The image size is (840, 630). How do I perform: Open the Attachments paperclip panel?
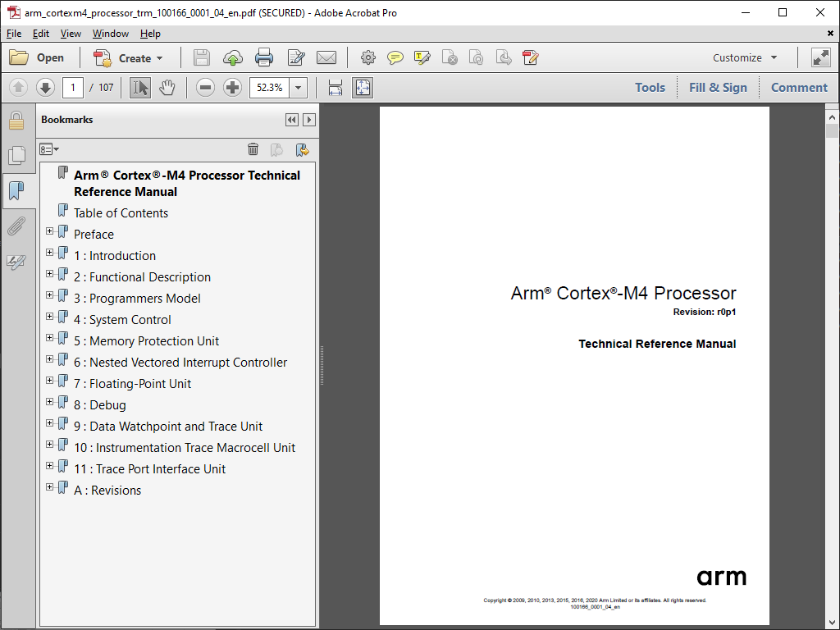click(16, 226)
